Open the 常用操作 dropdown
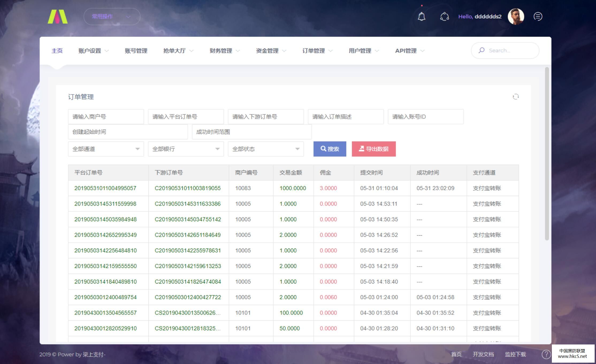This screenshot has height=364, width=596. 112,17
